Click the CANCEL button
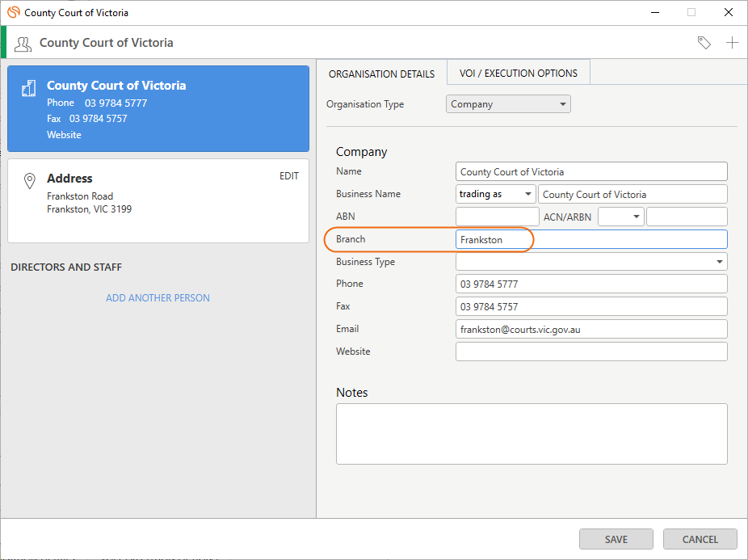 700,539
